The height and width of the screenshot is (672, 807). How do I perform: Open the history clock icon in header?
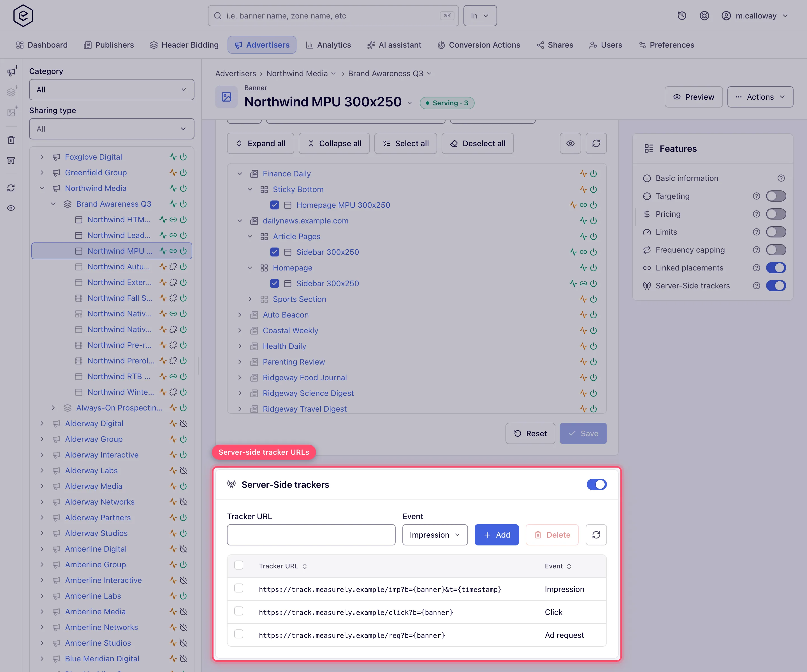pyautogui.click(x=682, y=16)
